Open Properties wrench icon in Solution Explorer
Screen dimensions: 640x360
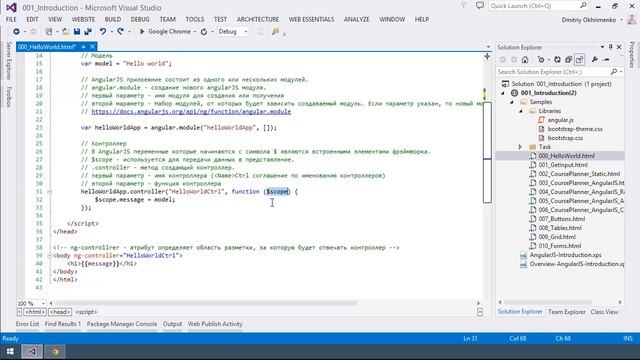[595, 60]
